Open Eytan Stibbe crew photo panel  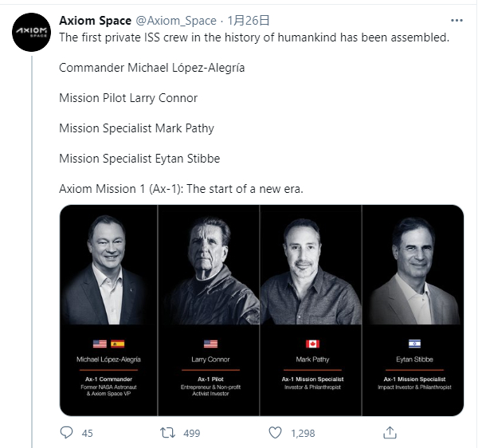point(413,311)
